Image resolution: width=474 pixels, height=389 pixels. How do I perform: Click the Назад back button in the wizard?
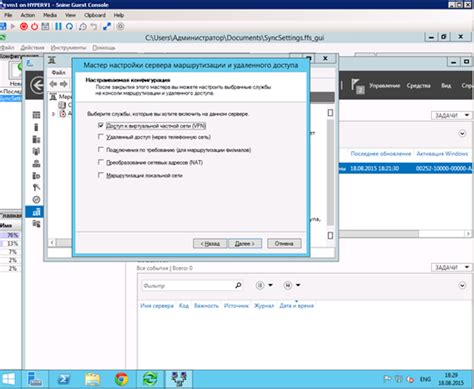210,243
